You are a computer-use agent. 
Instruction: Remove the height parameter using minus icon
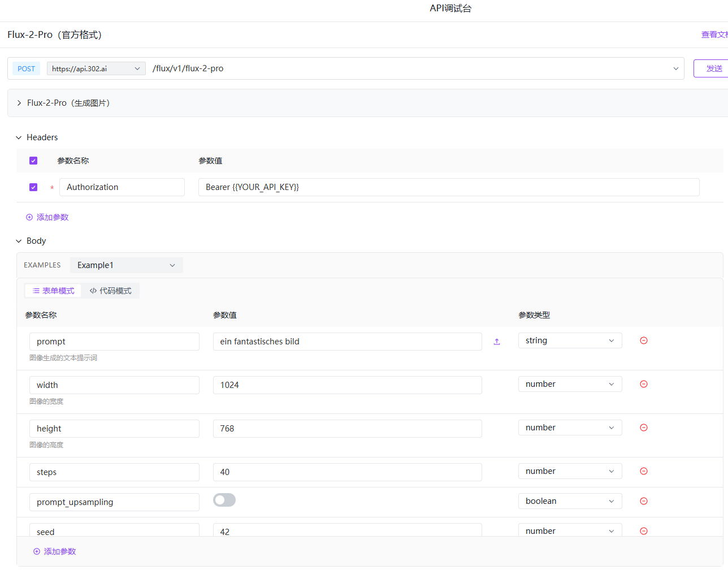pos(643,428)
